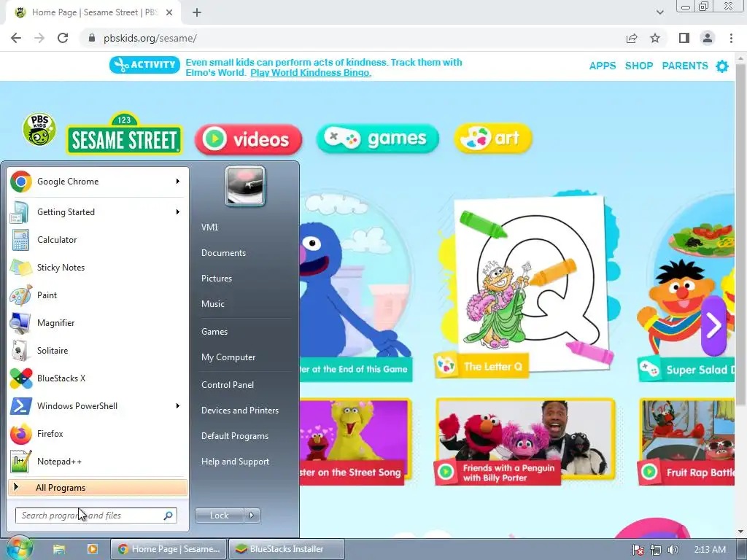Open the Magnifier tool
This screenshot has height=560, width=747.
pyautogui.click(x=98, y=322)
